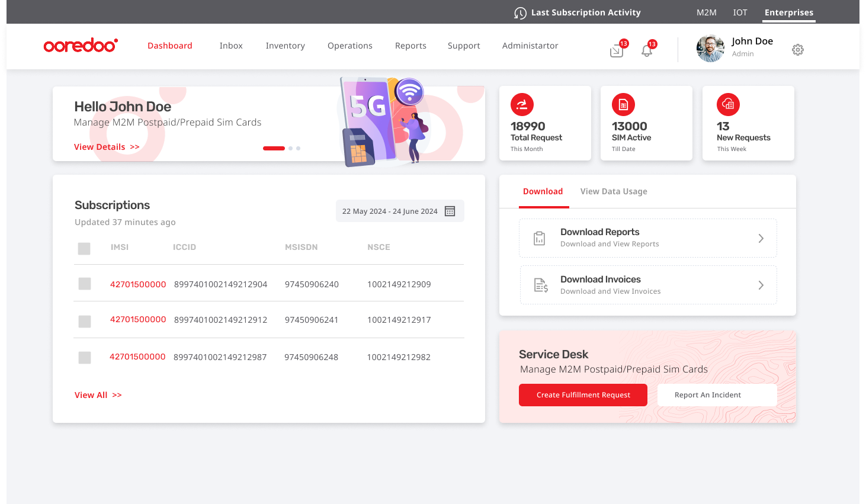
Task: Go to third banner slide dot
Action: [x=298, y=148]
